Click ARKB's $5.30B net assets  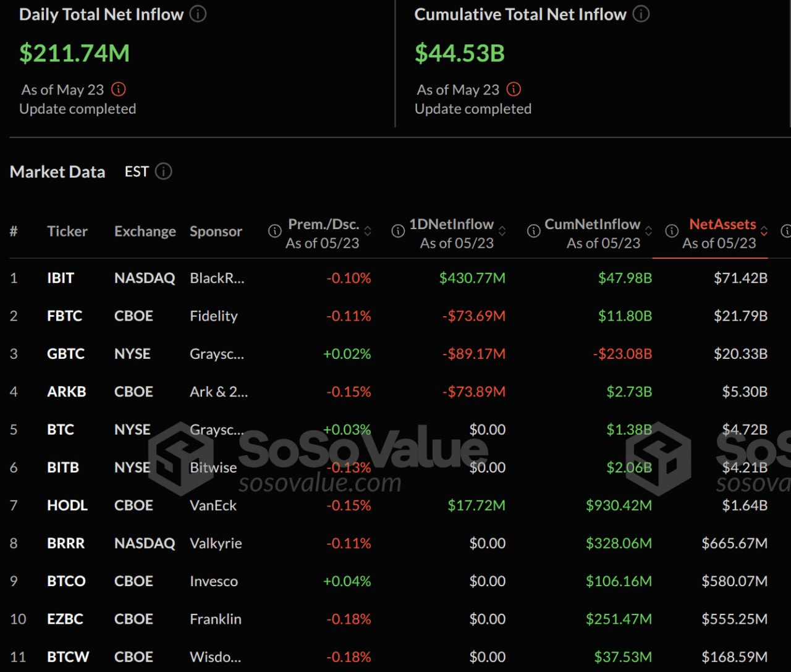click(x=745, y=392)
